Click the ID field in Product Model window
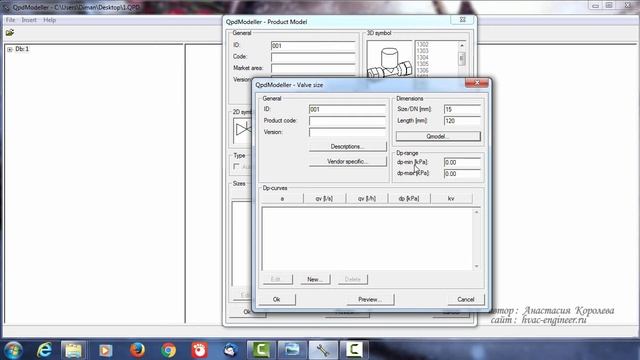 coord(313,46)
